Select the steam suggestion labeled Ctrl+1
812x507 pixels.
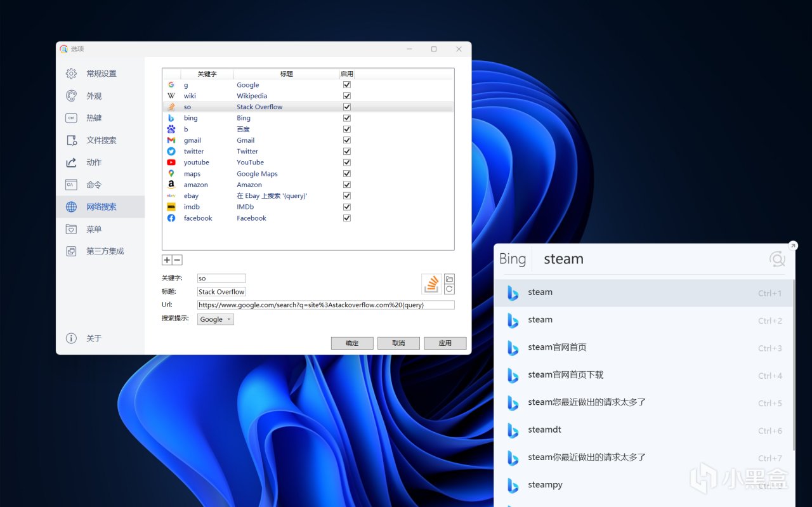(x=643, y=293)
